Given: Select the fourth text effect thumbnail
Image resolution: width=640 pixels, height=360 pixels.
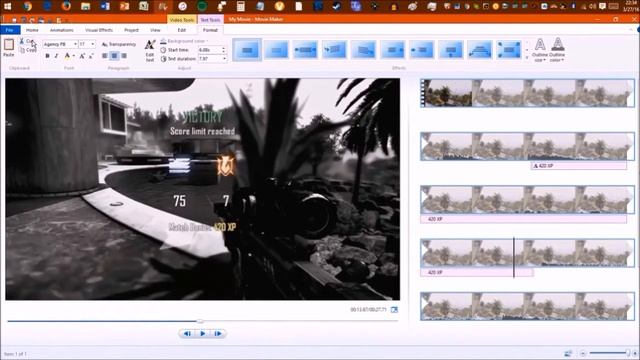Looking at the screenshot, I should point(334,50).
